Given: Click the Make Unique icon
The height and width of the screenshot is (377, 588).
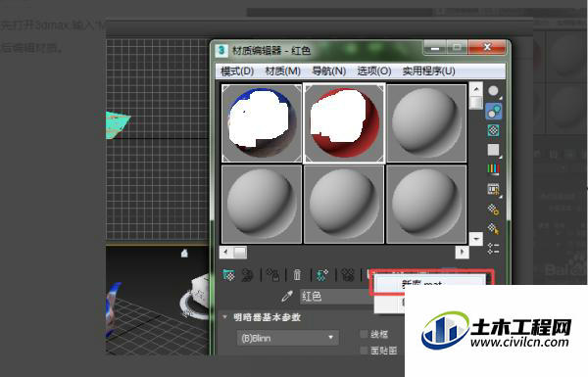Looking at the screenshot, I should tap(348, 275).
